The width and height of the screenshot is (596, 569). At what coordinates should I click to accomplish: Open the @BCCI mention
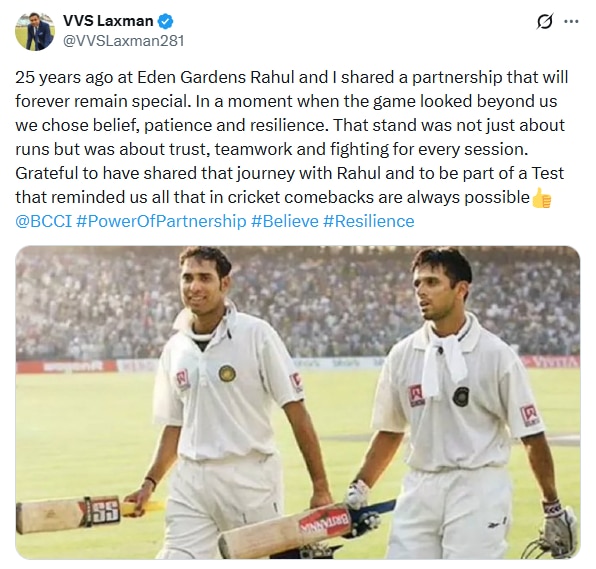click(43, 221)
